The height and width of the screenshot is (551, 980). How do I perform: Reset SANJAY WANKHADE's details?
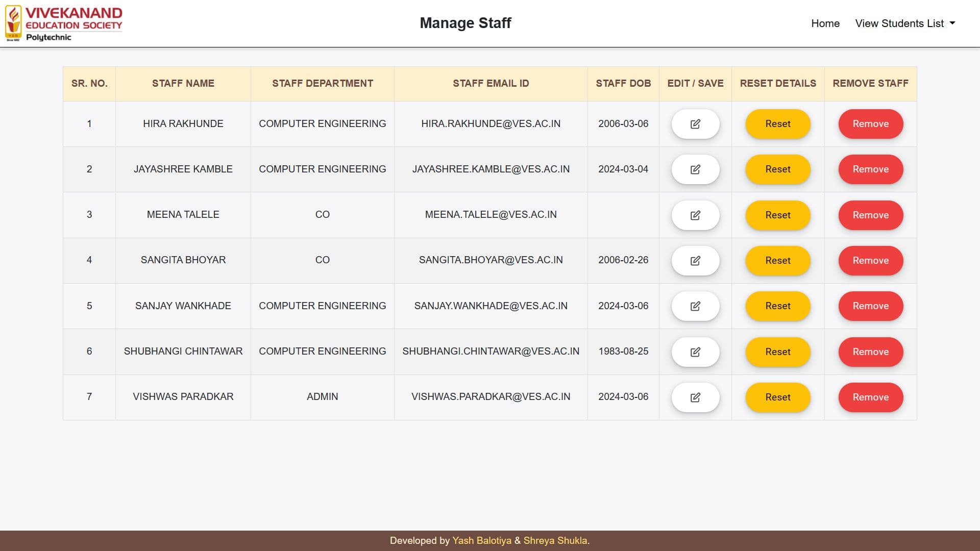coord(777,306)
